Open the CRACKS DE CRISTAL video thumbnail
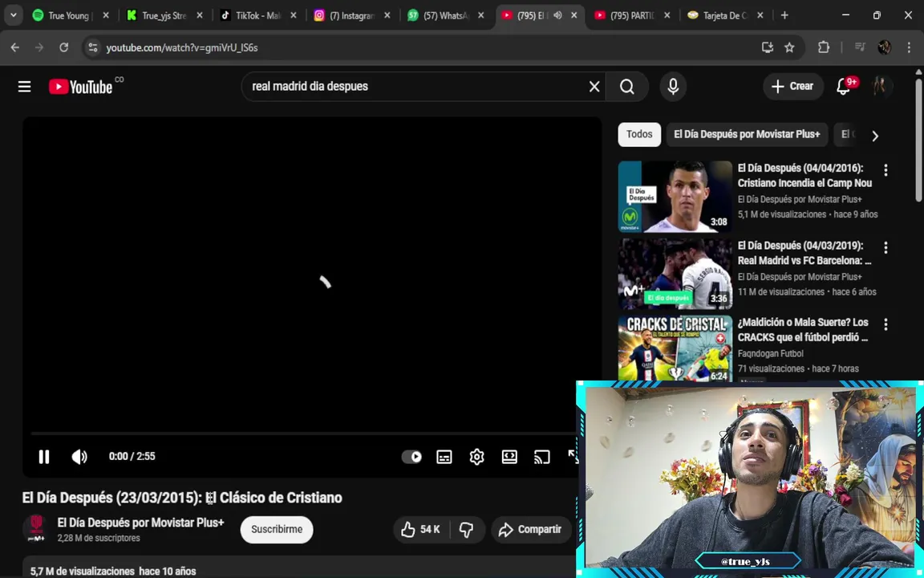This screenshot has width=924, height=578. click(x=675, y=348)
